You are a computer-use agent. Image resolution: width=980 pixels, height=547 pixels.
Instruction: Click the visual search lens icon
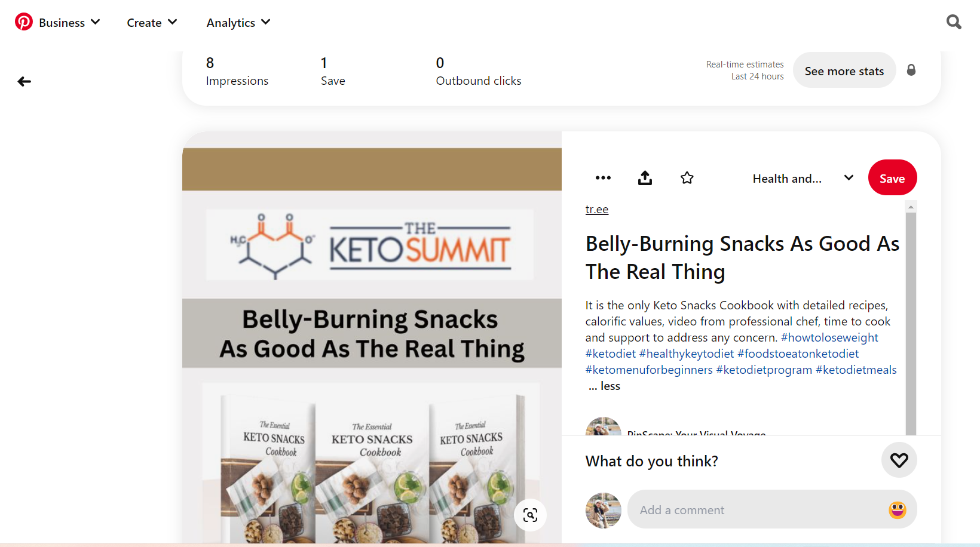pos(530,515)
